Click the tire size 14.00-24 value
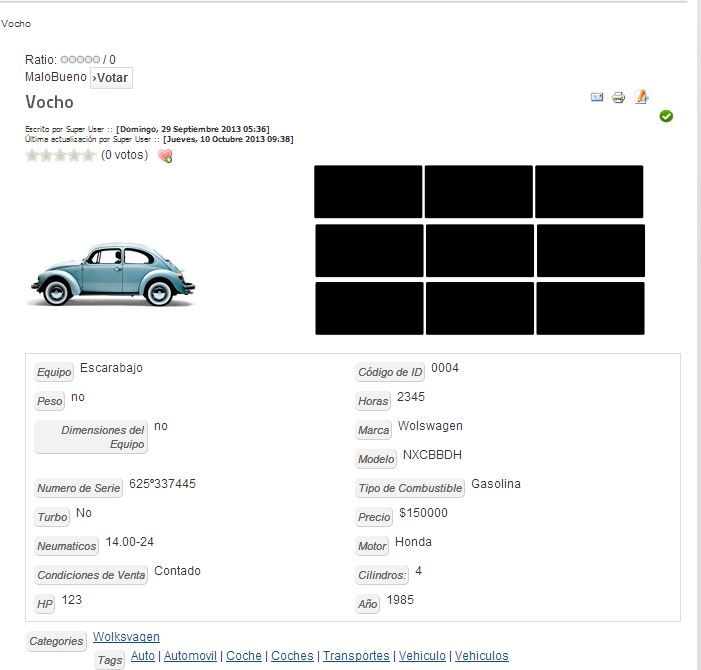The image size is (701, 670). click(130, 542)
